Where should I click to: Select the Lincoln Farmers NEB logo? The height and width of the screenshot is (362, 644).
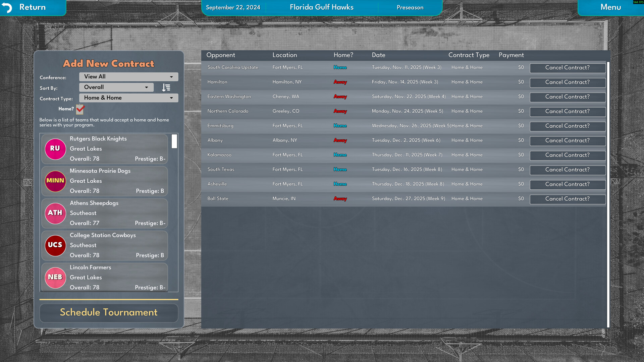click(x=55, y=278)
